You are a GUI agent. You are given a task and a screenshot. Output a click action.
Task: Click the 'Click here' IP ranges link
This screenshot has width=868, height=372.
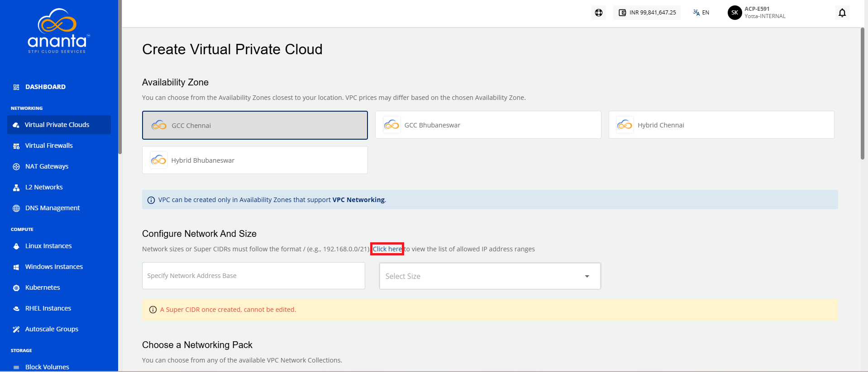[x=387, y=249]
